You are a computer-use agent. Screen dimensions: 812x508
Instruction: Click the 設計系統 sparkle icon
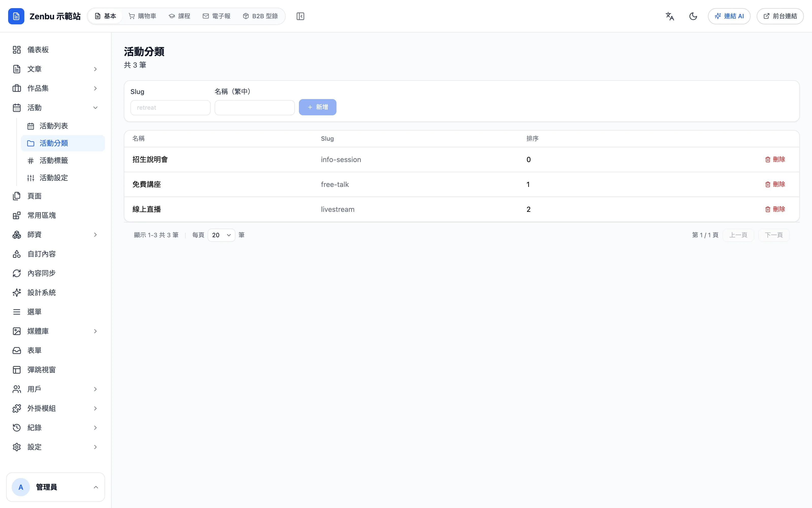tap(17, 293)
